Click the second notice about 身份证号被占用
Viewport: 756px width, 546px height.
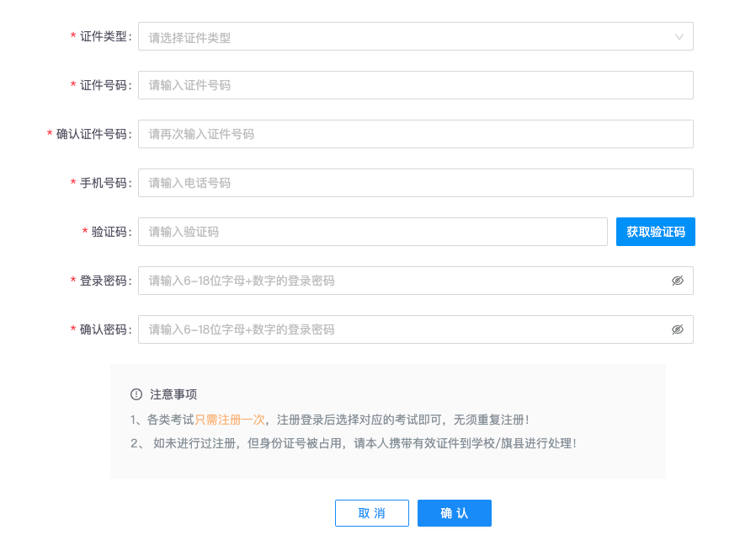(354, 443)
